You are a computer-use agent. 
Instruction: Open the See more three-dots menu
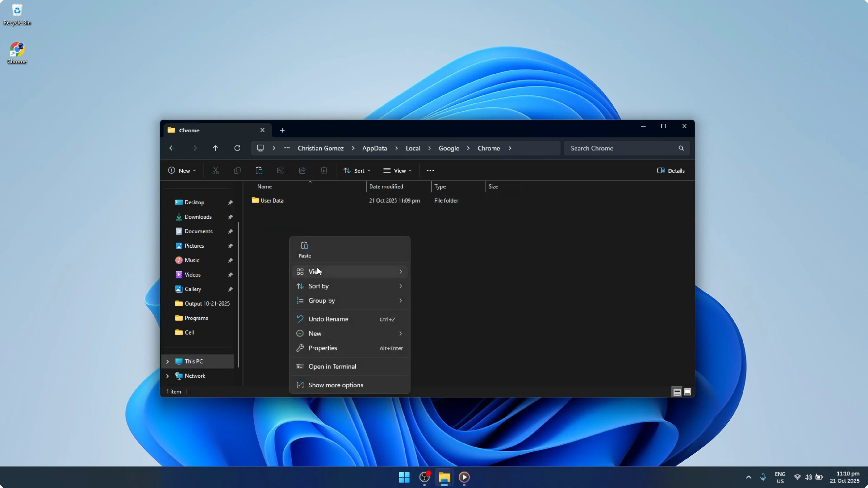coord(430,170)
